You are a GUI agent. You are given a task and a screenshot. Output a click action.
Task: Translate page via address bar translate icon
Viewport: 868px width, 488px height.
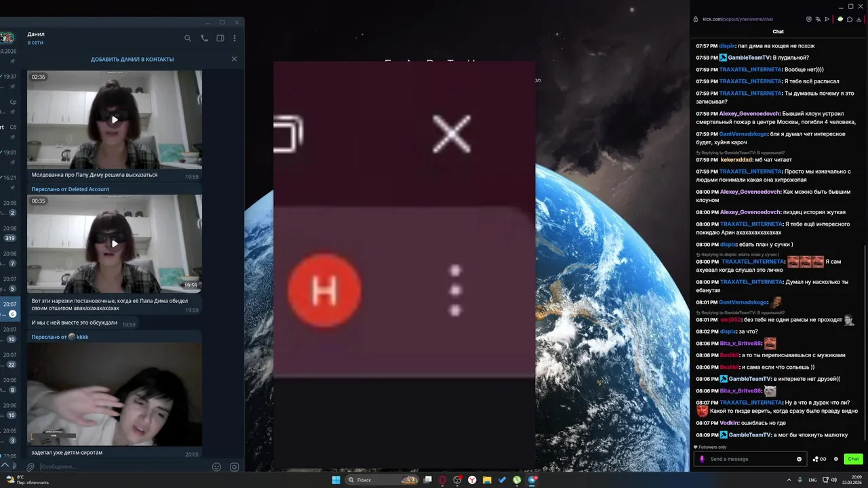(818, 19)
